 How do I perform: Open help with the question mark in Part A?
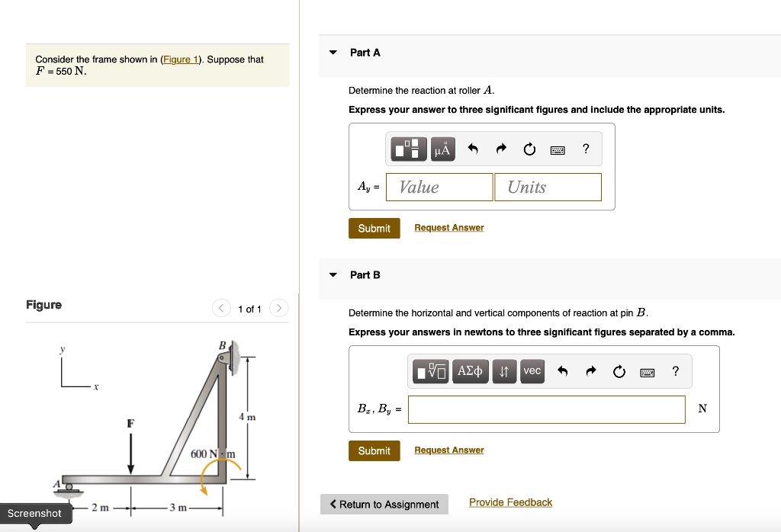[x=586, y=149]
